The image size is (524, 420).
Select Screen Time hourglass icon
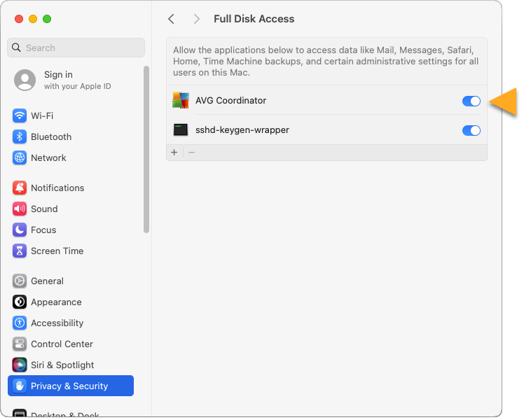coord(20,251)
